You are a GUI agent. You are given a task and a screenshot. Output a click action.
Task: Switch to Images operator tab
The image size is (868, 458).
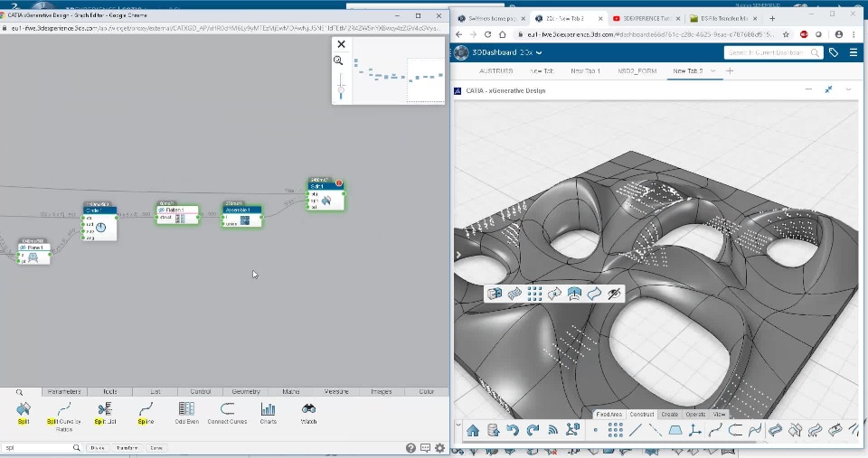[382, 392]
